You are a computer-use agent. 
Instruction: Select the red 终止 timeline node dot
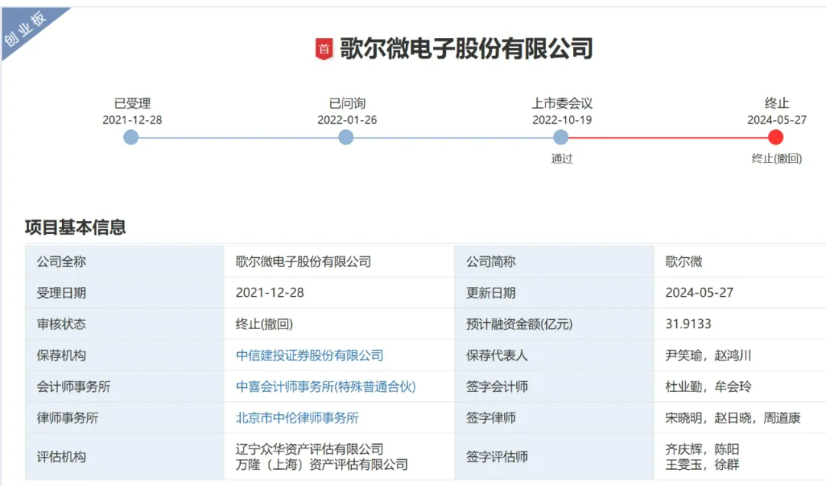point(776,138)
